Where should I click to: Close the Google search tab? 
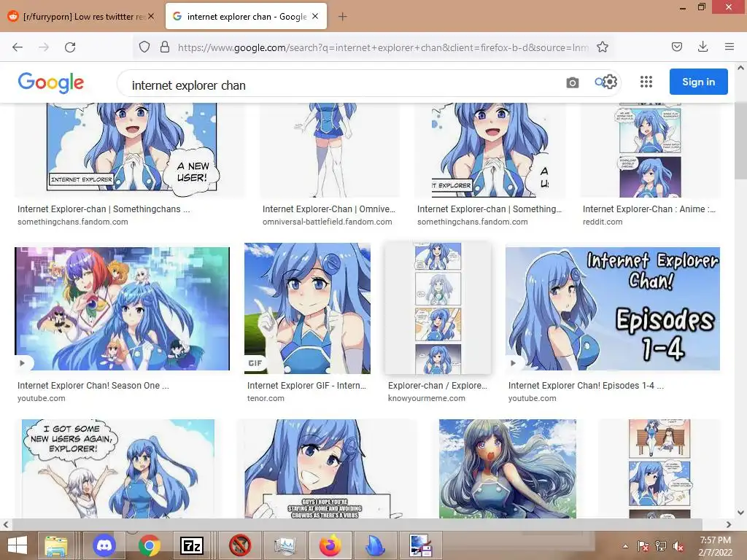tap(315, 16)
